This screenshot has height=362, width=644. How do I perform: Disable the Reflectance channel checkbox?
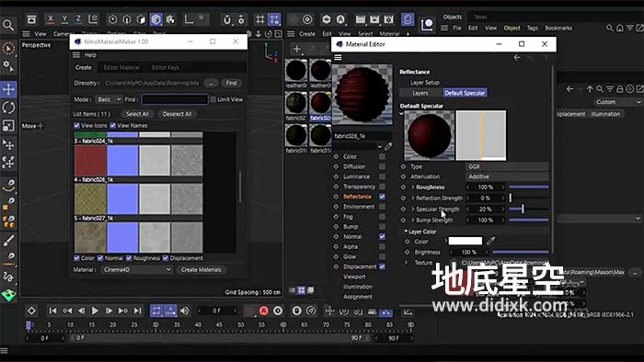coord(382,197)
